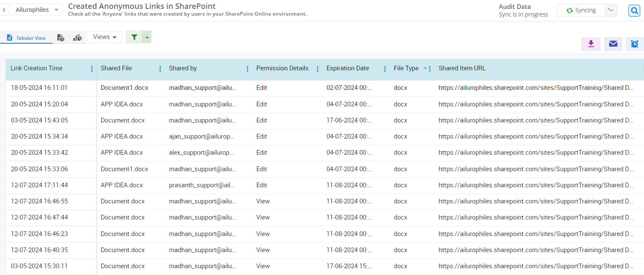Click the purple download export icon
This screenshot has width=644, height=275.
(591, 44)
